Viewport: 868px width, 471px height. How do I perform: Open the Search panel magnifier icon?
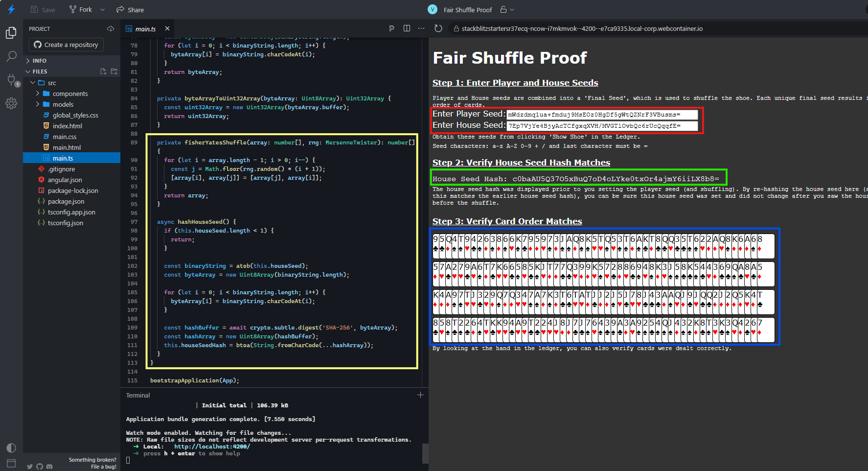coord(11,56)
